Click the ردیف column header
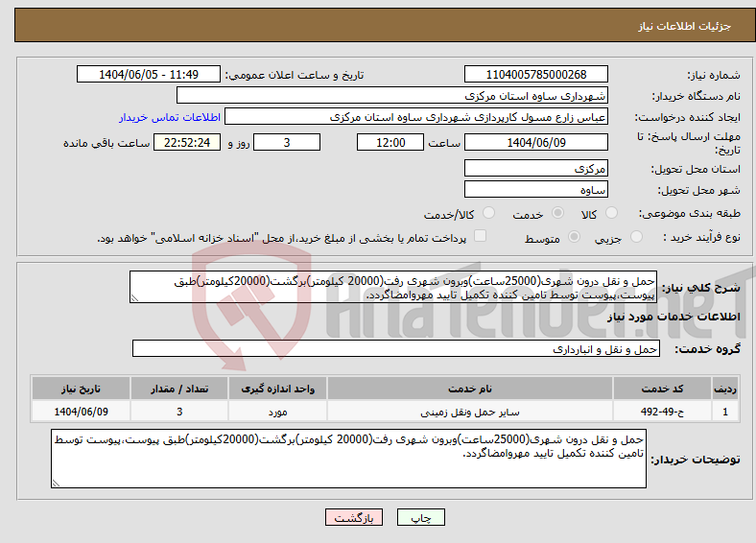The width and height of the screenshot is (756, 543). coord(725,389)
